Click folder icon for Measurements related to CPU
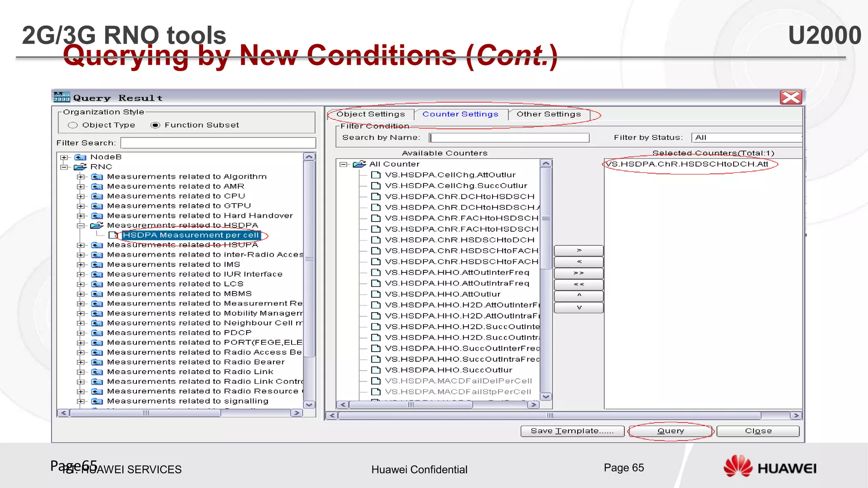The height and width of the screenshot is (488, 868). 97,196
